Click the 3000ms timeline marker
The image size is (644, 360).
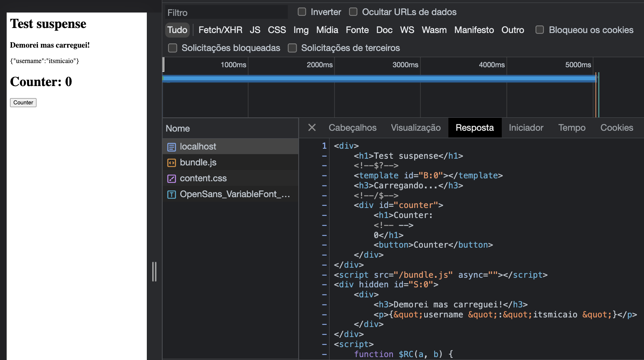click(x=405, y=65)
